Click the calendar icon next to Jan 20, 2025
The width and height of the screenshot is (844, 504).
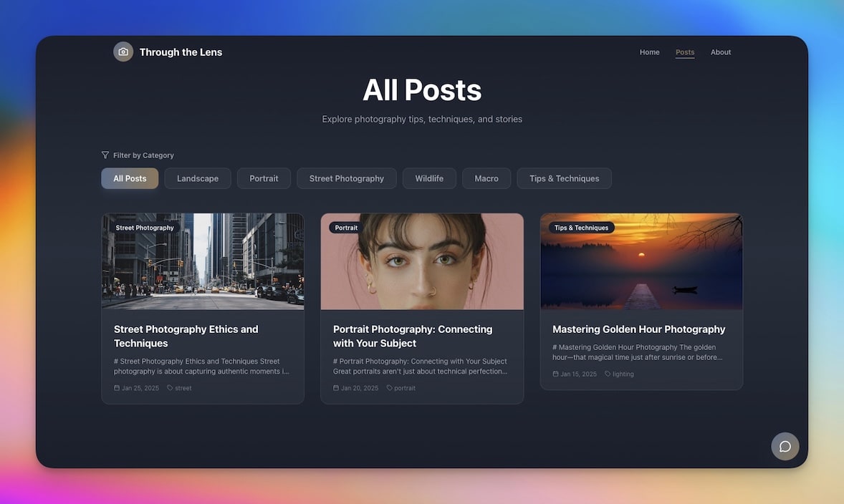pyautogui.click(x=336, y=387)
